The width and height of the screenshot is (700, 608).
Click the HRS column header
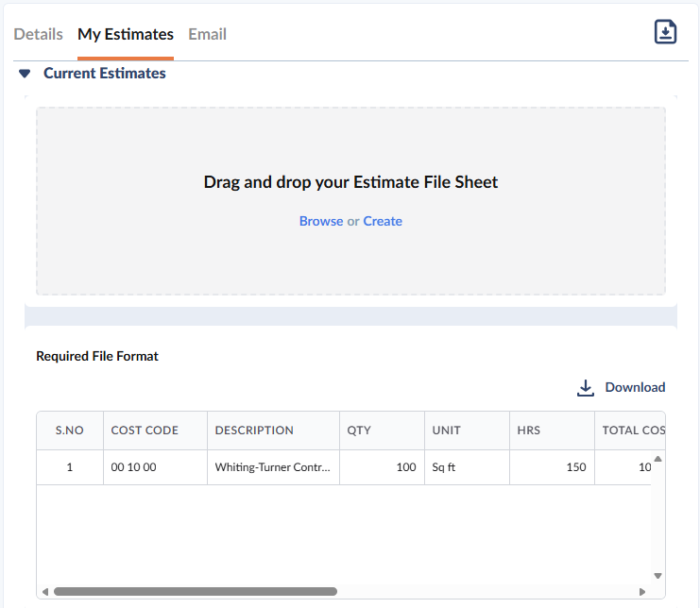pyautogui.click(x=553, y=431)
